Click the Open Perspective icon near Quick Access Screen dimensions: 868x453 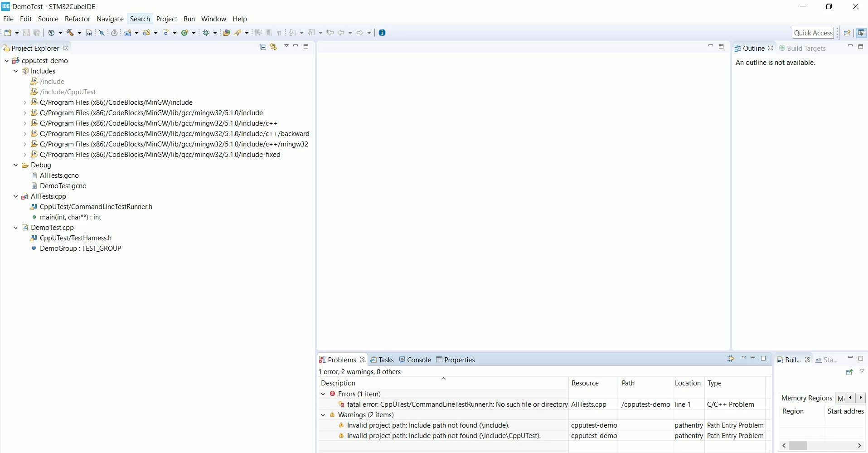click(x=847, y=33)
